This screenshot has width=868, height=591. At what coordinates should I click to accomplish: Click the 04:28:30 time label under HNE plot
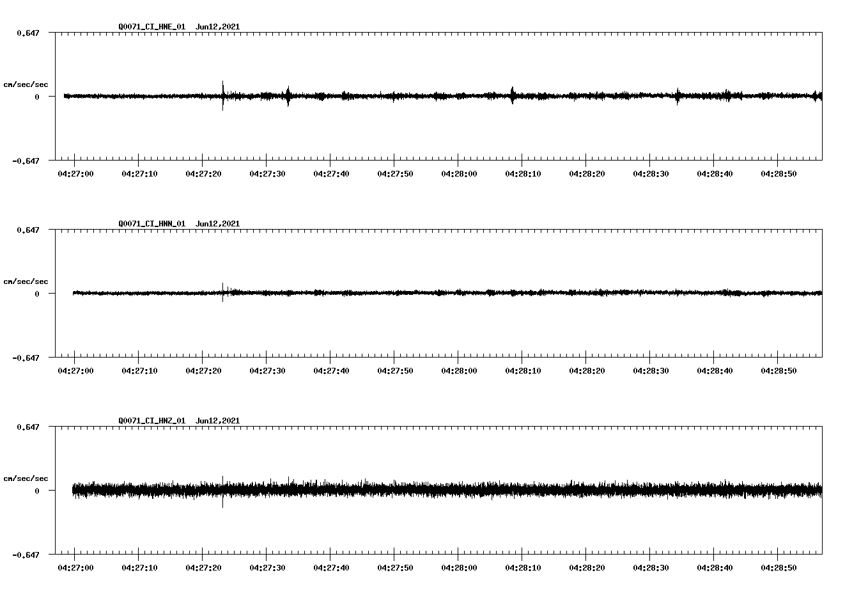coord(651,174)
